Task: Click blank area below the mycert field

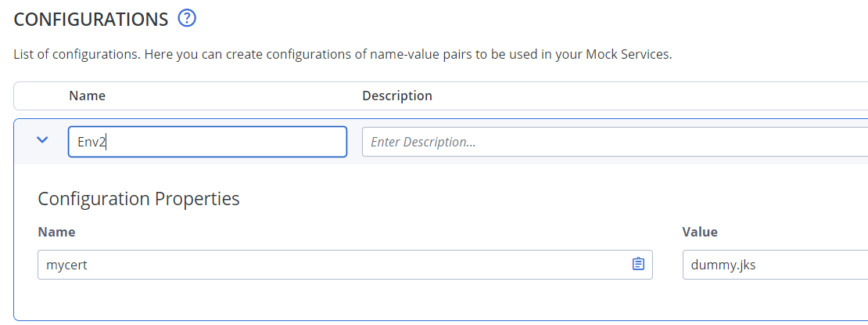Action: pyautogui.click(x=345, y=299)
